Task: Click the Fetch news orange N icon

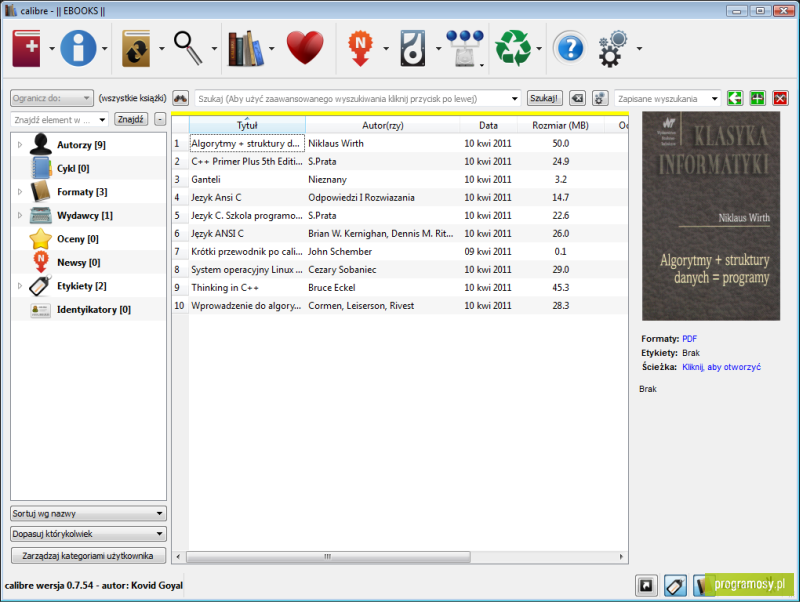Action: (x=360, y=48)
